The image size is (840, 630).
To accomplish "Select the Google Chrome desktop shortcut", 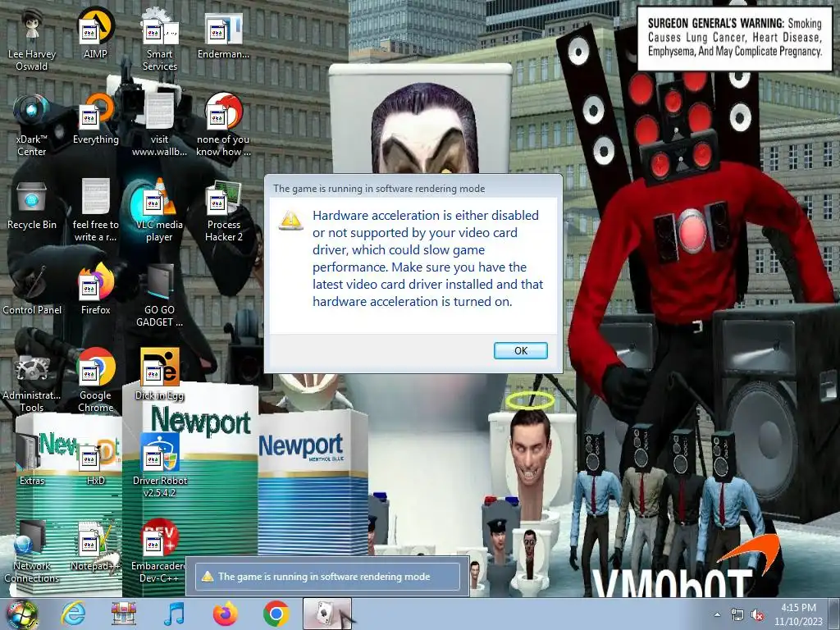I will 95,381.
